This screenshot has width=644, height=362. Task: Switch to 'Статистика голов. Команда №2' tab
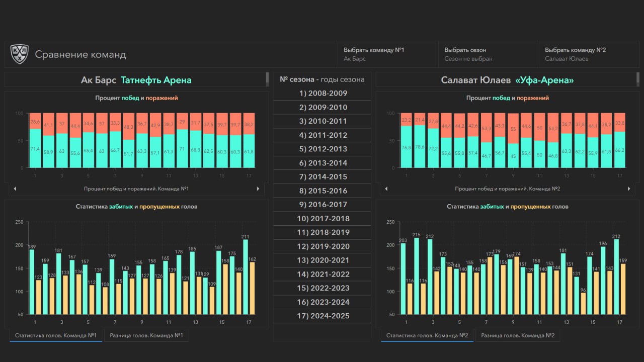(x=427, y=335)
